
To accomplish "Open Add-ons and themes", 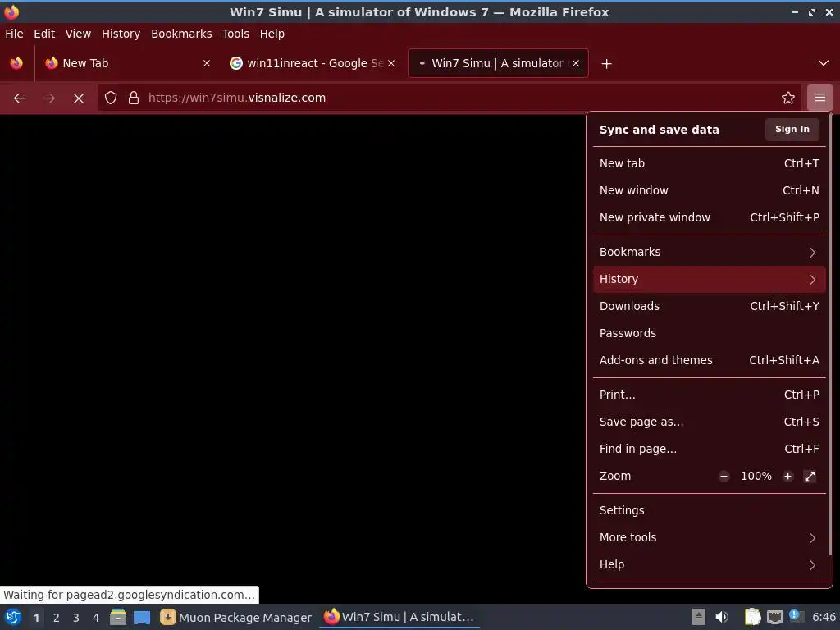I will [x=710, y=361].
